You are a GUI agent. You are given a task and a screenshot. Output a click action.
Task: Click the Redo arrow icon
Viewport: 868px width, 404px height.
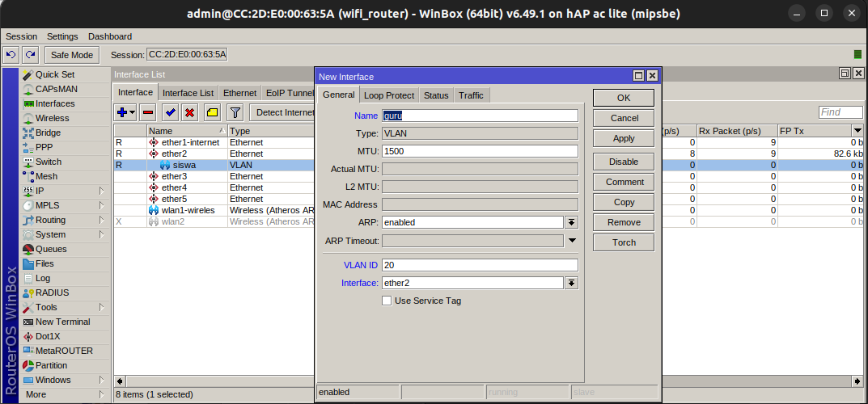tap(30, 54)
